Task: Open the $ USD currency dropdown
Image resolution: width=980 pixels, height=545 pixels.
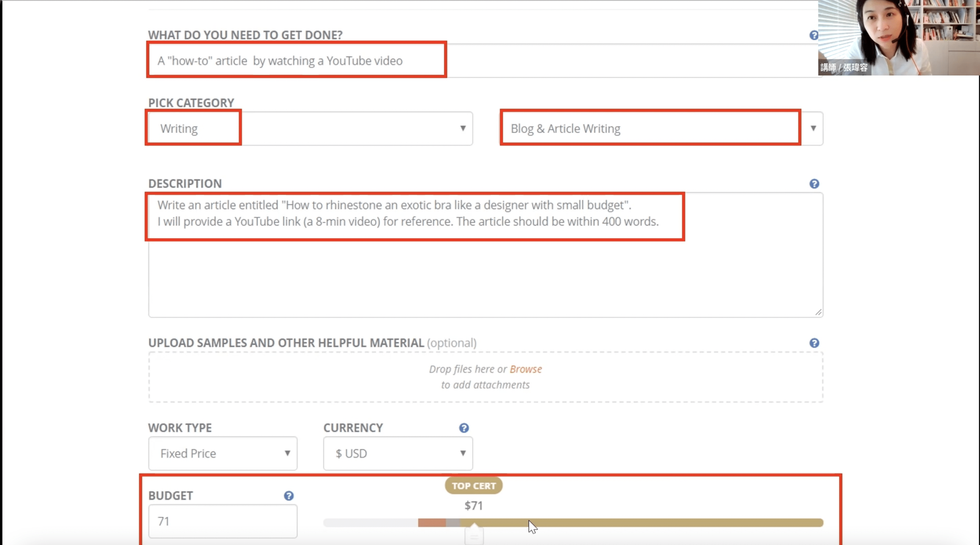Action: [398, 453]
